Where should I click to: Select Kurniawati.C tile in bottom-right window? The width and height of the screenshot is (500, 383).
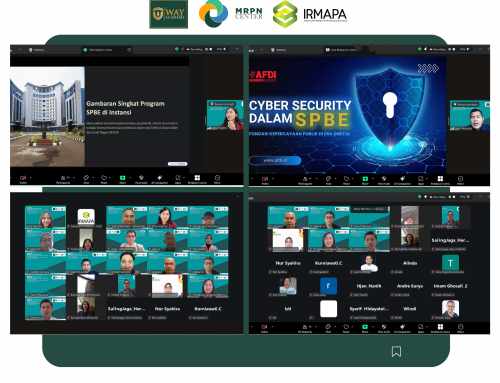[328, 263]
